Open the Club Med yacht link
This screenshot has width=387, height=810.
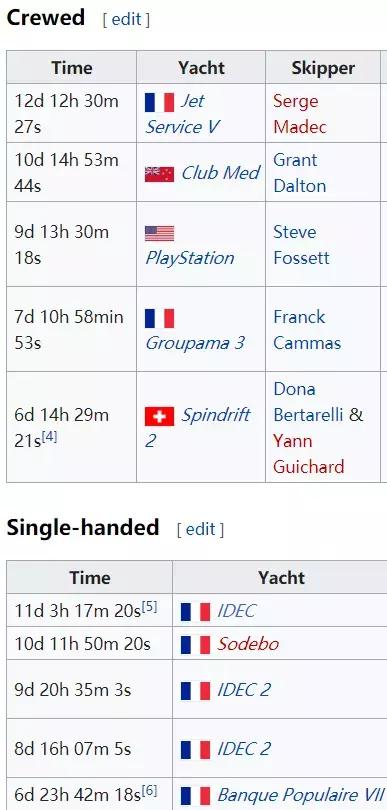[221, 173]
